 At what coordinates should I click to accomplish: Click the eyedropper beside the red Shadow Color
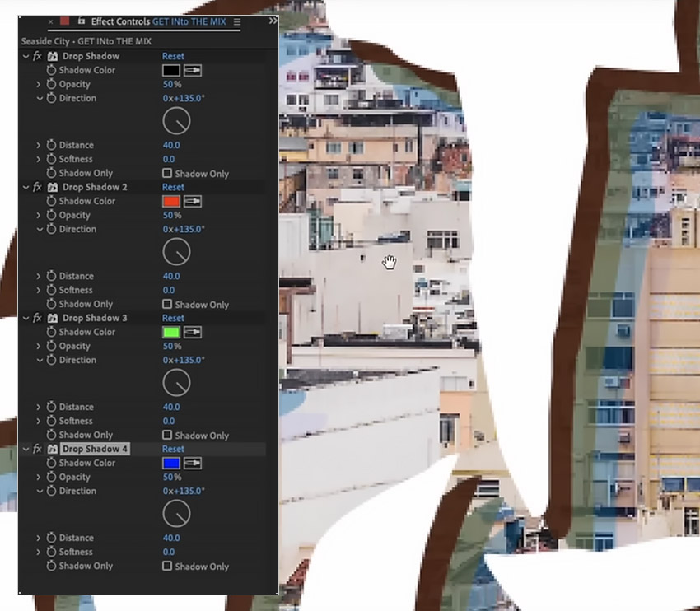[193, 201]
